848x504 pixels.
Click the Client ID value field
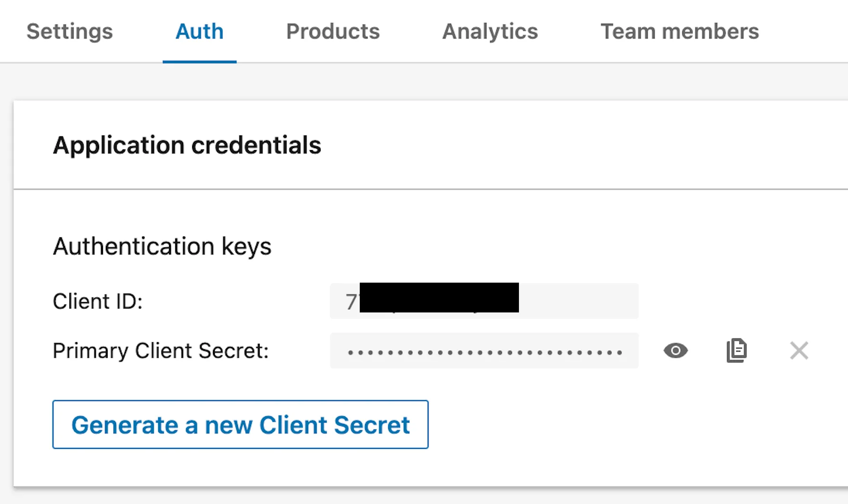[483, 301]
